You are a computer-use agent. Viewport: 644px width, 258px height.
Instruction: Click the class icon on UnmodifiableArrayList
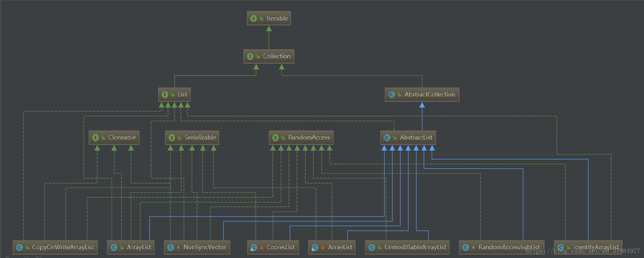(x=371, y=247)
